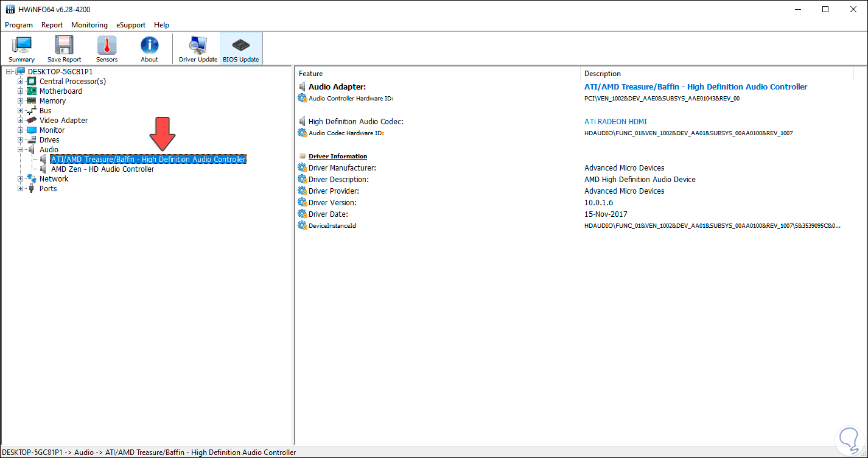
Task: Click the Audio Codec Hardware ID value
Action: click(688, 133)
